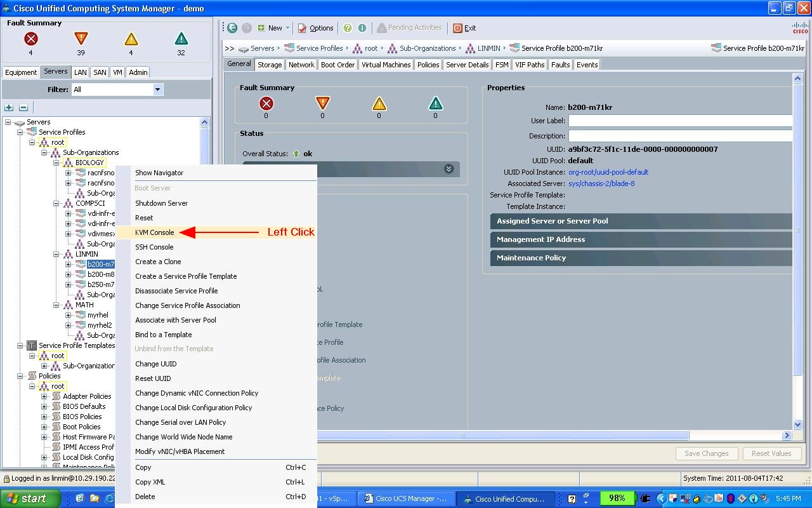Screen dimensions: 812x508
Task: Open the Filter dropdown
Action: pyautogui.click(x=157, y=90)
